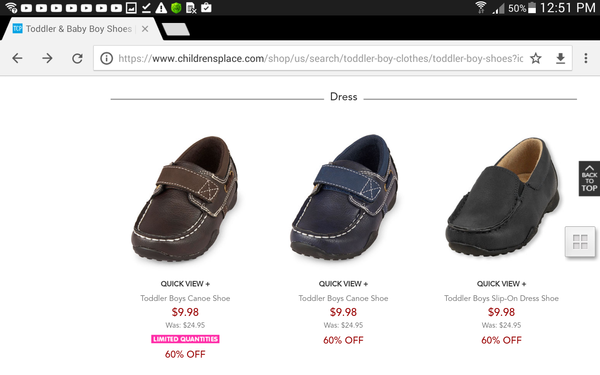Screen dimensions: 600x375
Task: Open the Toddler Boys Slip-On Dress Shoe link
Action: pyautogui.click(x=501, y=298)
